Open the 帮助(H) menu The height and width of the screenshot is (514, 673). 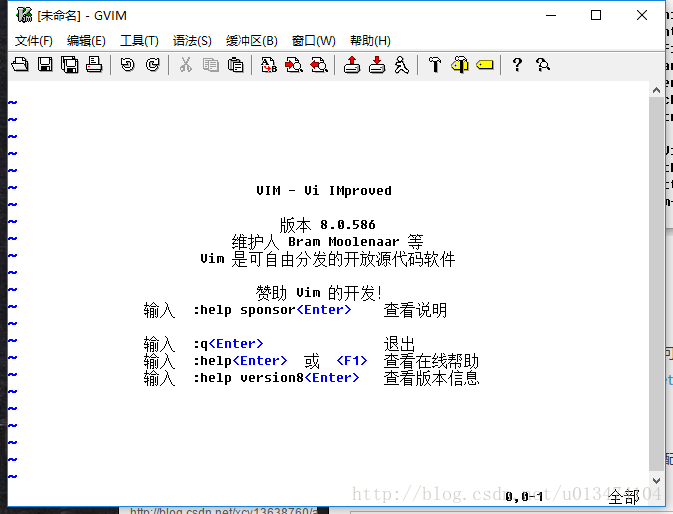point(370,41)
